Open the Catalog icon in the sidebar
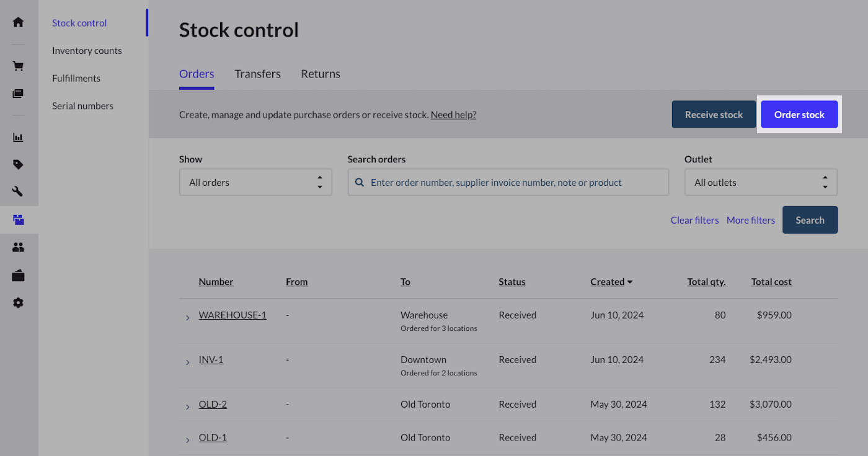 click(18, 93)
